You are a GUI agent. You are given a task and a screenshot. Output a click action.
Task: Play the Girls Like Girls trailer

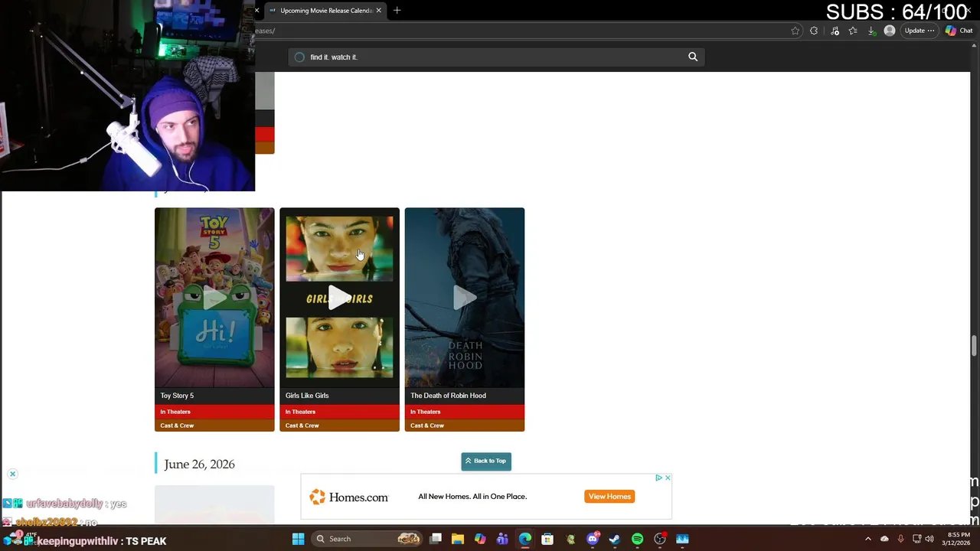point(339,298)
